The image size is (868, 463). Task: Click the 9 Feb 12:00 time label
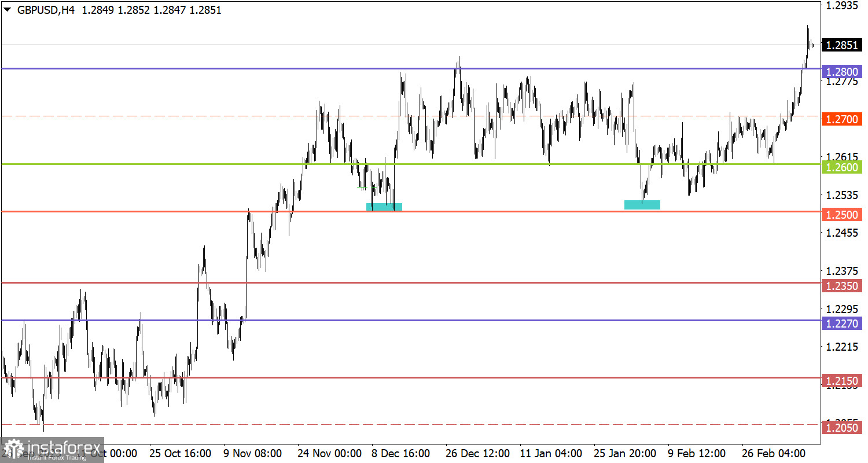(x=697, y=453)
